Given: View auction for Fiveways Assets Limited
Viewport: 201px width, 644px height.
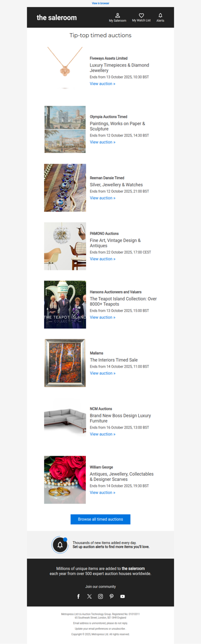Looking at the screenshot, I should pyautogui.click(x=103, y=84).
